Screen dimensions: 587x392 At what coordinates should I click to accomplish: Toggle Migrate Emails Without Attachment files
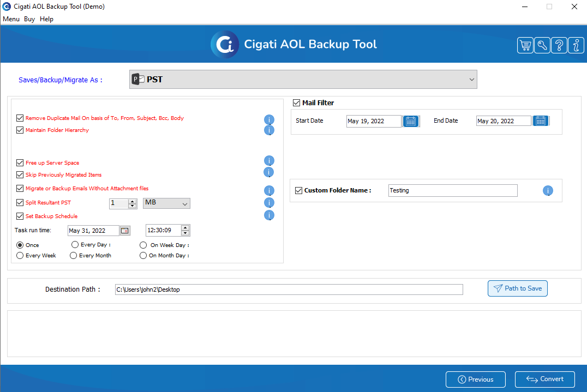pyautogui.click(x=20, y=189)
